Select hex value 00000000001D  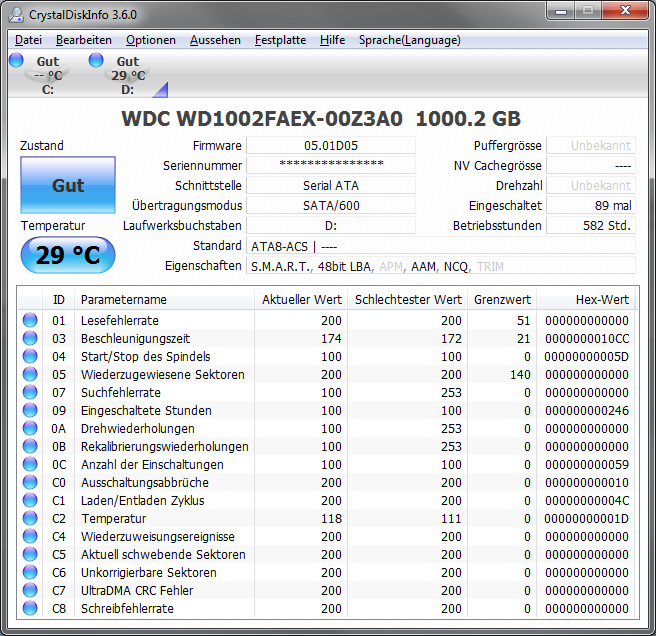coord(587,518)
